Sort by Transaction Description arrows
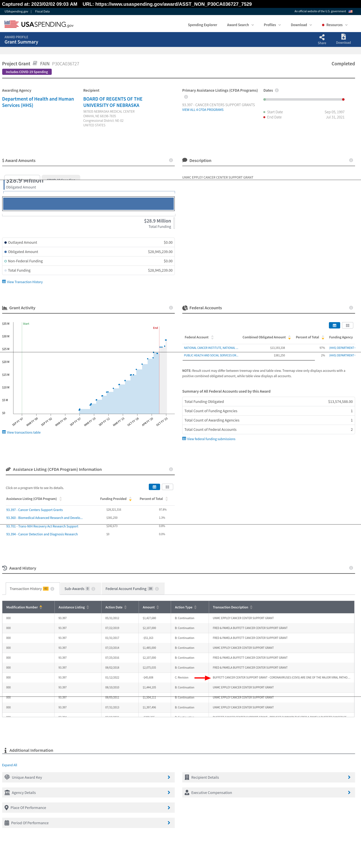The width and height of the screenshot is (361, 868). point(251,607)
